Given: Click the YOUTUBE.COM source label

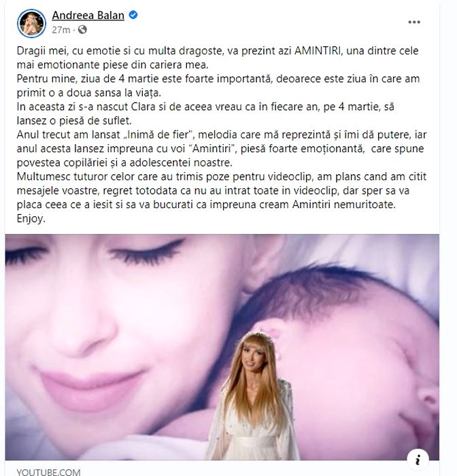Looking at the screenshot, I should click(48, 472).
